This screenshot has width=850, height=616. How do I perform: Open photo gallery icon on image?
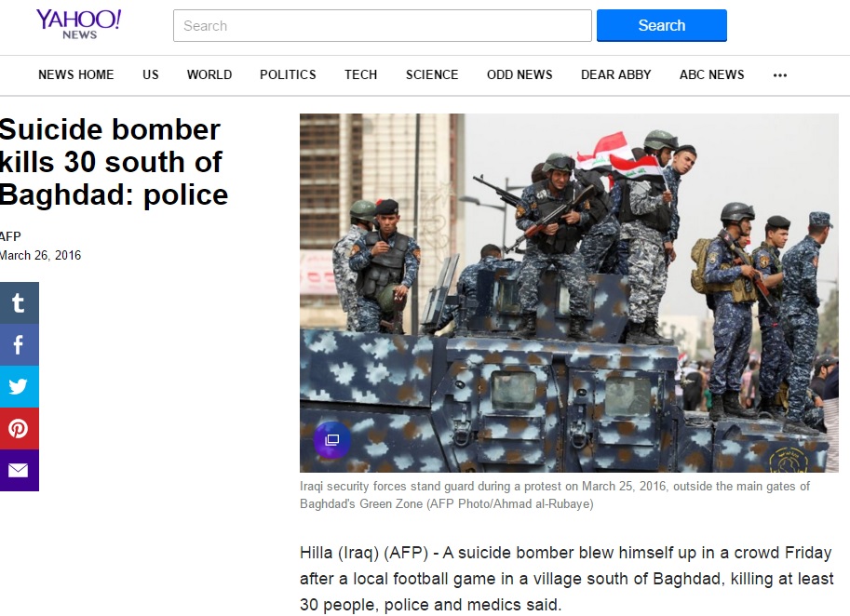331,440
